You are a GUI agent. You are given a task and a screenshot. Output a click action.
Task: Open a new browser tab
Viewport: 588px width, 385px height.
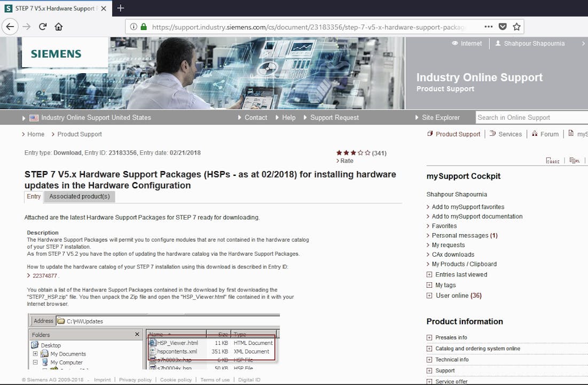[x=121, y=8]
